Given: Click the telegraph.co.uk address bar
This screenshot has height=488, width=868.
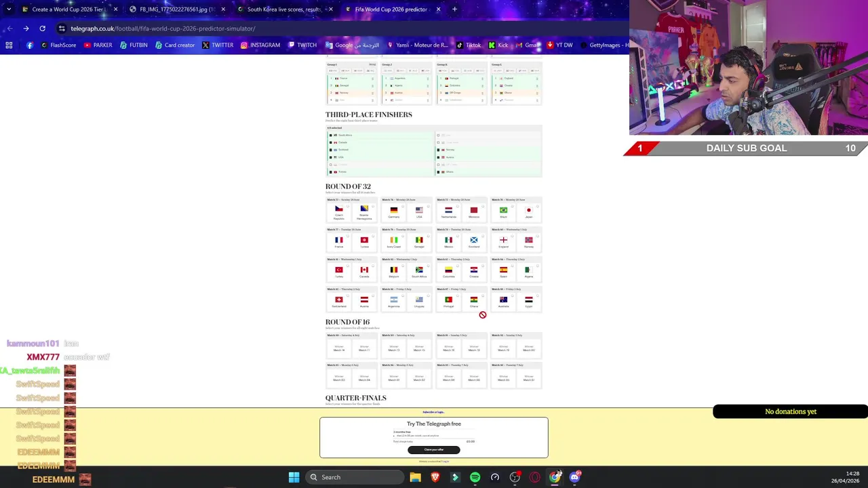Looking at the screenshot, I should [339, 28].
